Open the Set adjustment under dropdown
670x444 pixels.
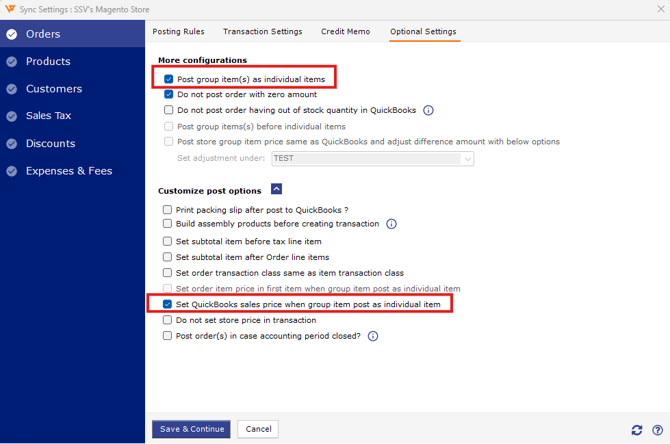click(373, 159)
